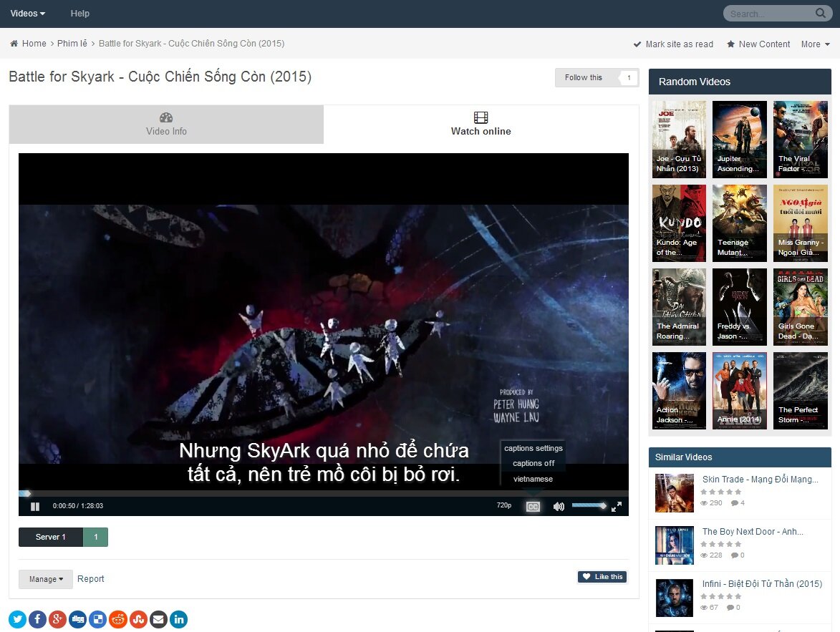Turn captions off in captions menu

pyautogui.click(x=533, y=463)
